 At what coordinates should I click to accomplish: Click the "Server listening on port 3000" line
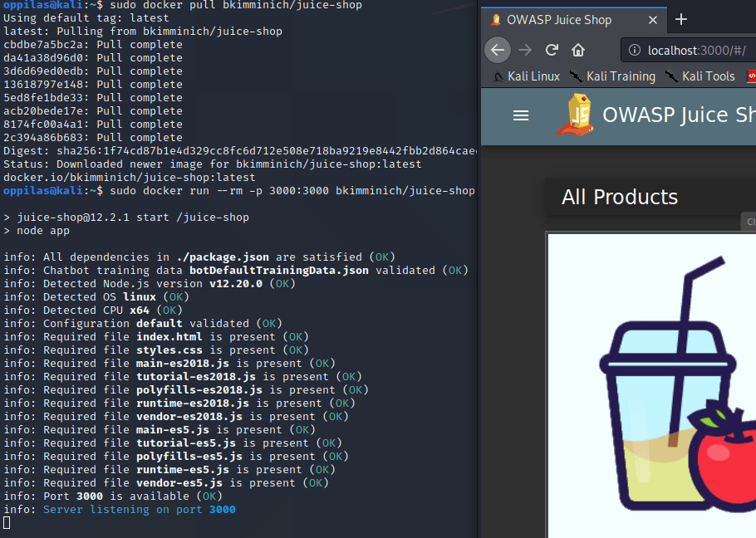[x=133, y=510]
